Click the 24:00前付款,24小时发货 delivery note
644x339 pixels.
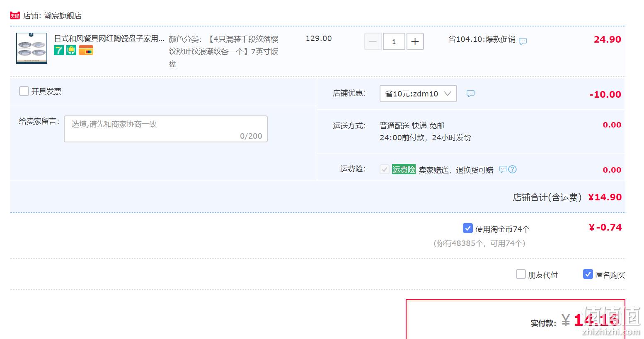click(425, 138)
